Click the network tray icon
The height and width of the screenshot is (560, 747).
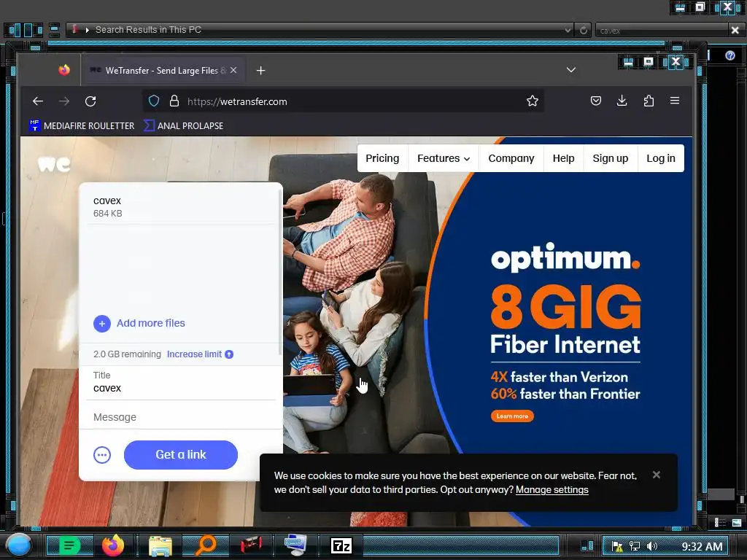[x=635, y=546]
